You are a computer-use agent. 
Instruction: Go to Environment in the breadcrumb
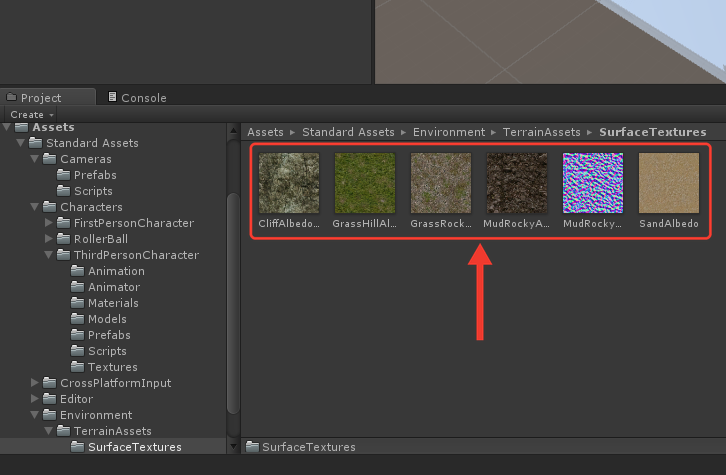(449, 132)
